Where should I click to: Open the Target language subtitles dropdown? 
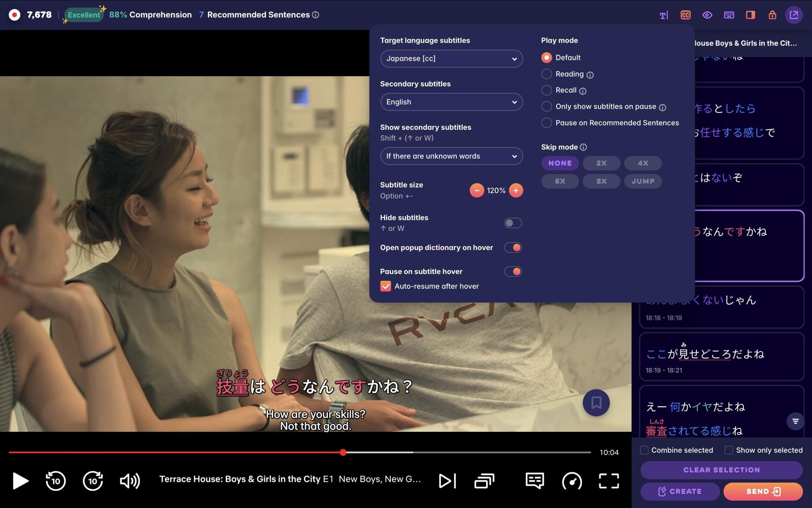coord(451,58)
